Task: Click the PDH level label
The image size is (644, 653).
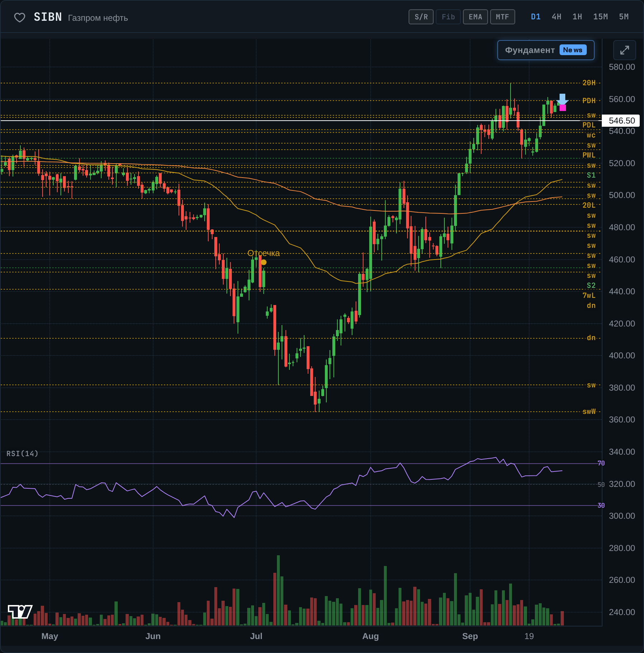Action: [x=589, y=101]
